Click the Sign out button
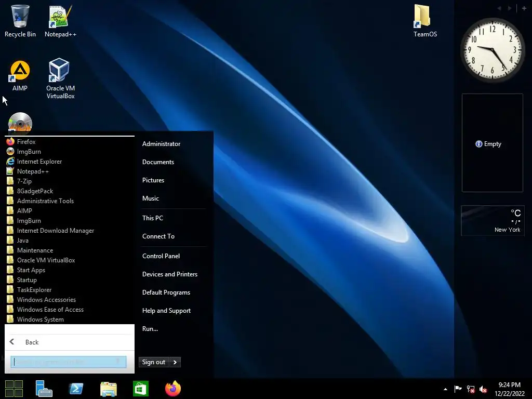 point(154,362)
